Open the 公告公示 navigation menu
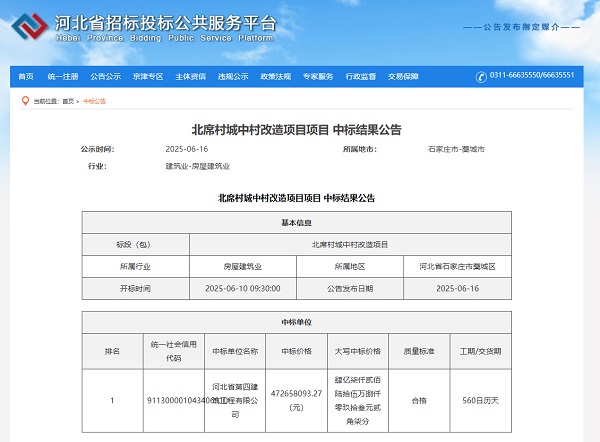Screen dimensions: 600x442 tap(105, 76)
